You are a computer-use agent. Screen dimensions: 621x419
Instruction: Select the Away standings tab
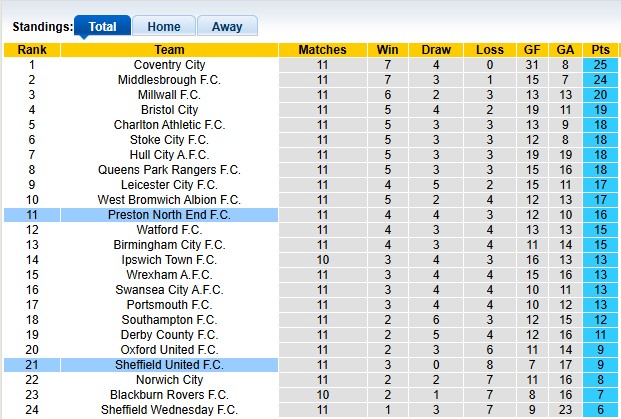(x=227, y=27)
